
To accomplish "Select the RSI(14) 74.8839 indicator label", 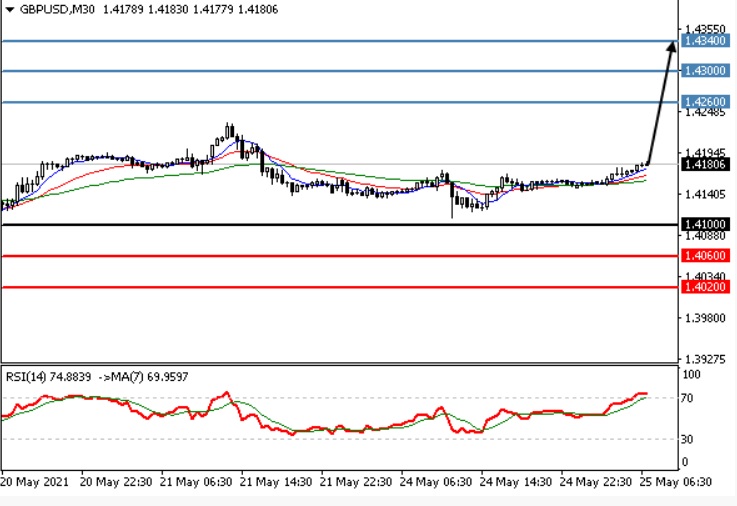I will click(48, 377).
